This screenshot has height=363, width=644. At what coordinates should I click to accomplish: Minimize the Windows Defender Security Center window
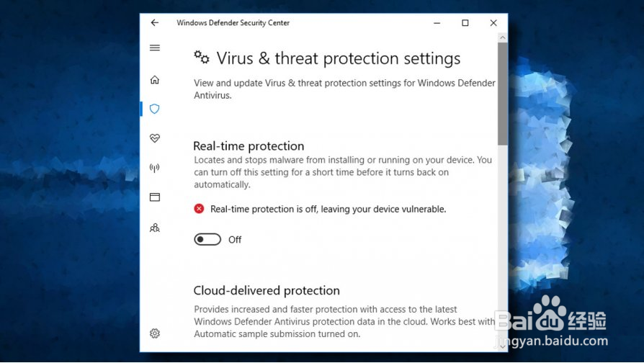pyautogui.click(x=437, y=23)
